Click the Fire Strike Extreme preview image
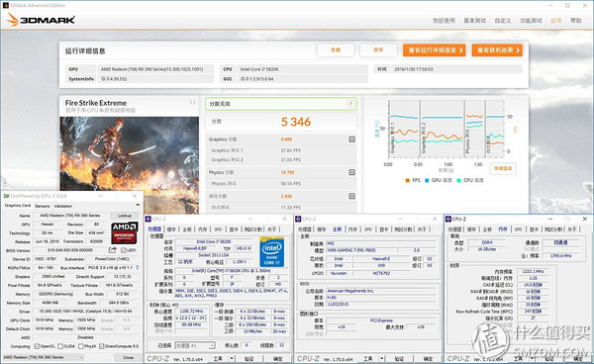The width and height of the screenshot is (594, 364). [x=129, y=165]
